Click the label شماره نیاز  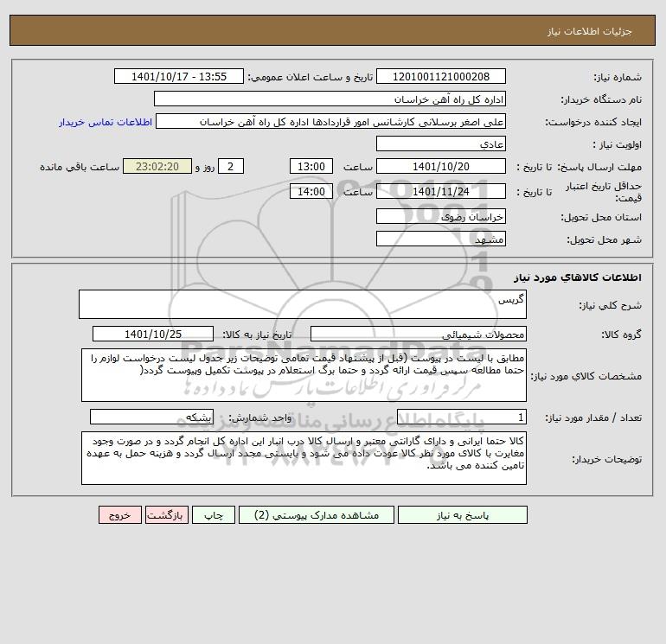618,77
